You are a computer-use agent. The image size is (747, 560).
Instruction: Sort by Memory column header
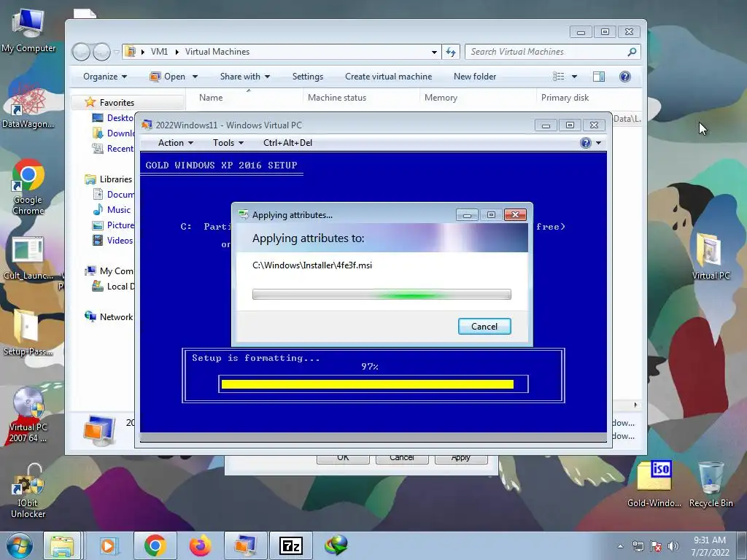[x=478, y=98]
